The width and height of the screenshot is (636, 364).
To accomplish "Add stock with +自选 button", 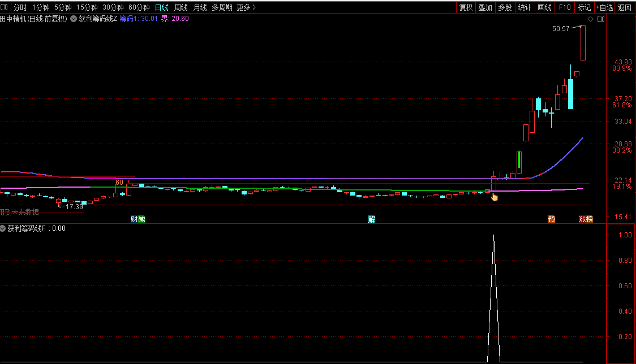I will point(604,7).
